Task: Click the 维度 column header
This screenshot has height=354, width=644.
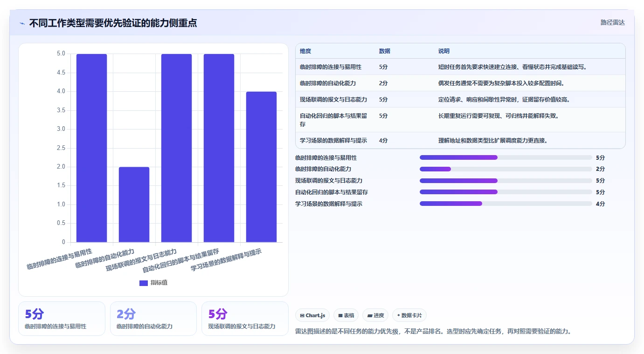Action: (305, 51)
